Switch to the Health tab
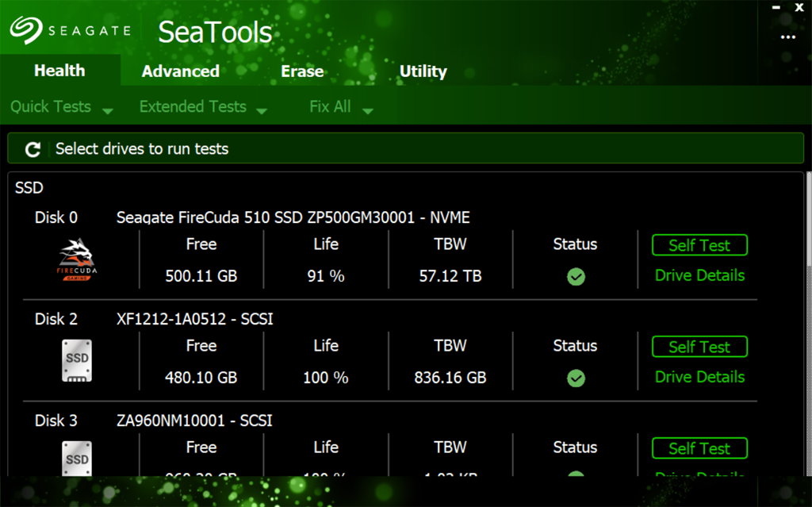Screen dimensions: 812x507 pos(59,71)
